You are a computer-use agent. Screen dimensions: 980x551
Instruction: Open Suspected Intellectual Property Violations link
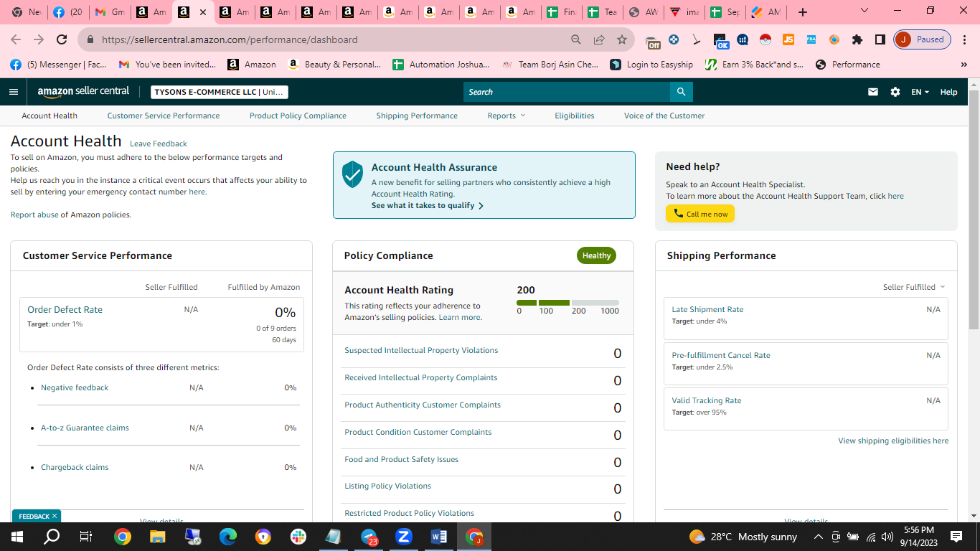pyautogui.click(x=421, y=350)
